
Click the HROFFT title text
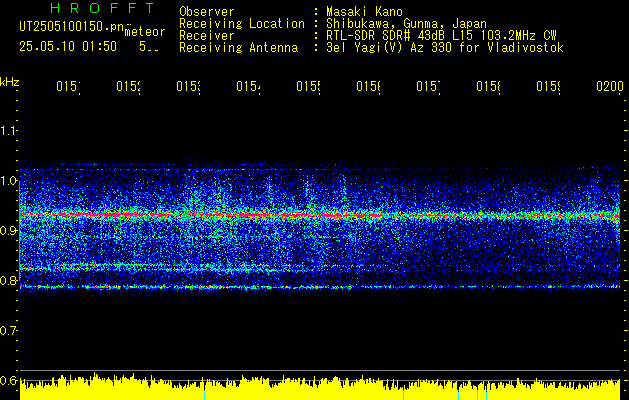tap(103, 8)
